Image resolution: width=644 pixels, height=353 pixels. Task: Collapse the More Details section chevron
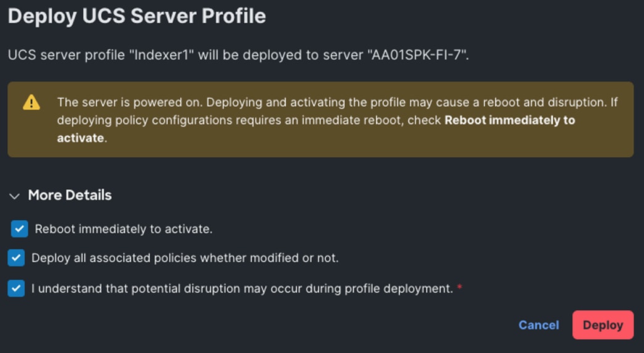click(x=14, y=196)
